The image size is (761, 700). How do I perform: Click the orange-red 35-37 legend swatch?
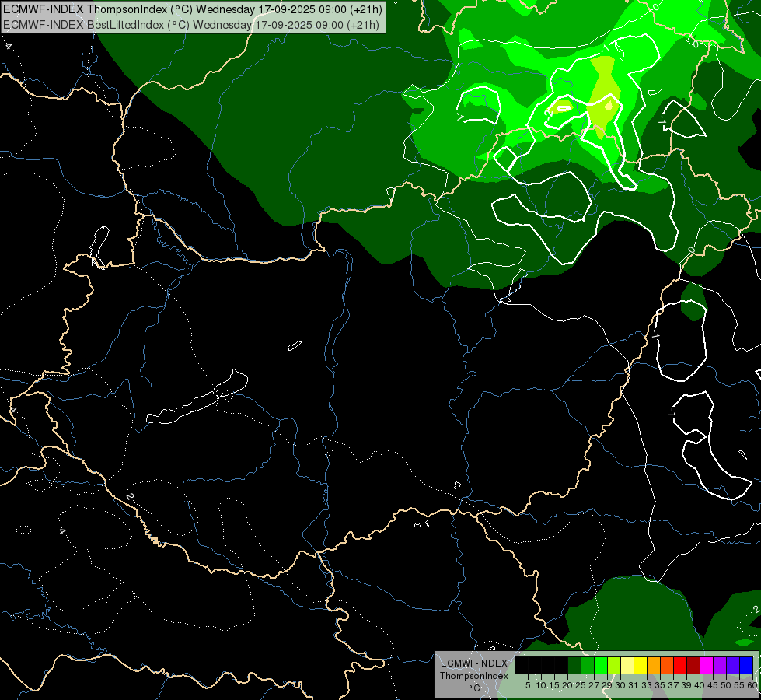[x=667, y=665]
